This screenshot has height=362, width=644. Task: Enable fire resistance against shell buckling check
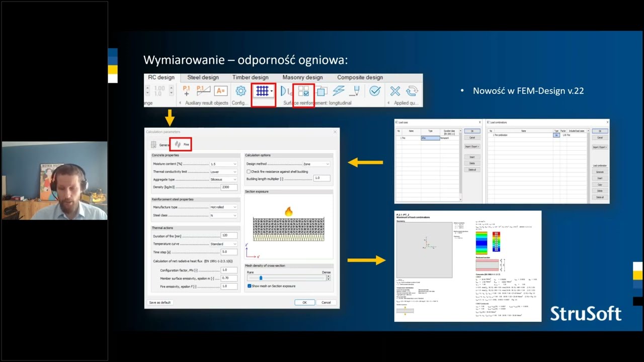pyautogui.click(x=249, y=171)
